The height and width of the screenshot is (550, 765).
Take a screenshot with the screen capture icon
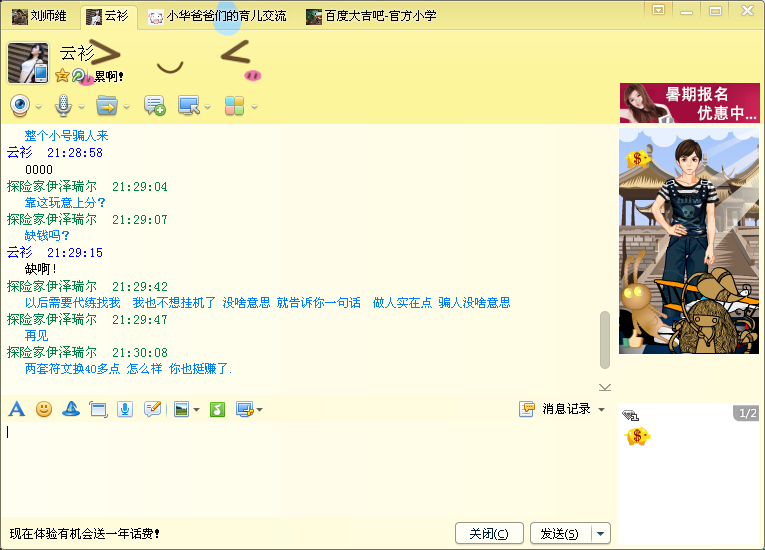pyautogui.click(x=244, y=409)
